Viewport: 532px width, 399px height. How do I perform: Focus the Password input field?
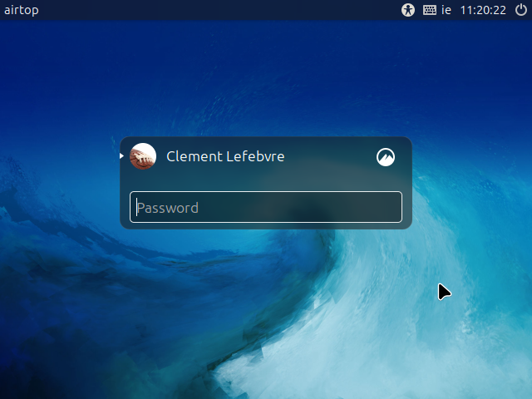pyautogui.click(x=266, y=207)
